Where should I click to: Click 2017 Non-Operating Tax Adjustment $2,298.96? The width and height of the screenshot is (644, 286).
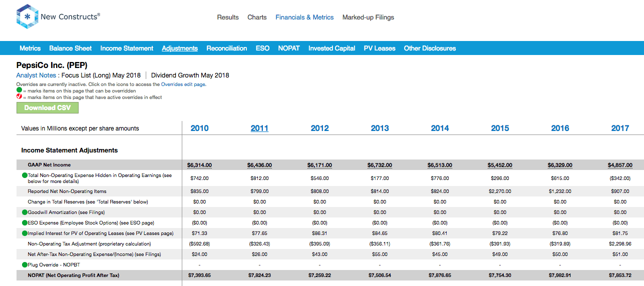pos(620,244)
